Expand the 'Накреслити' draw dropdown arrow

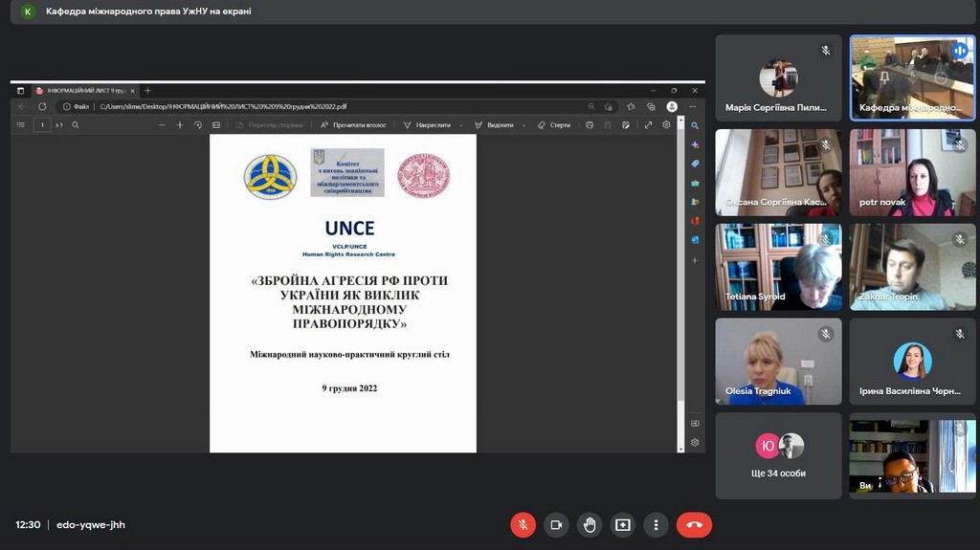(461, 125)
